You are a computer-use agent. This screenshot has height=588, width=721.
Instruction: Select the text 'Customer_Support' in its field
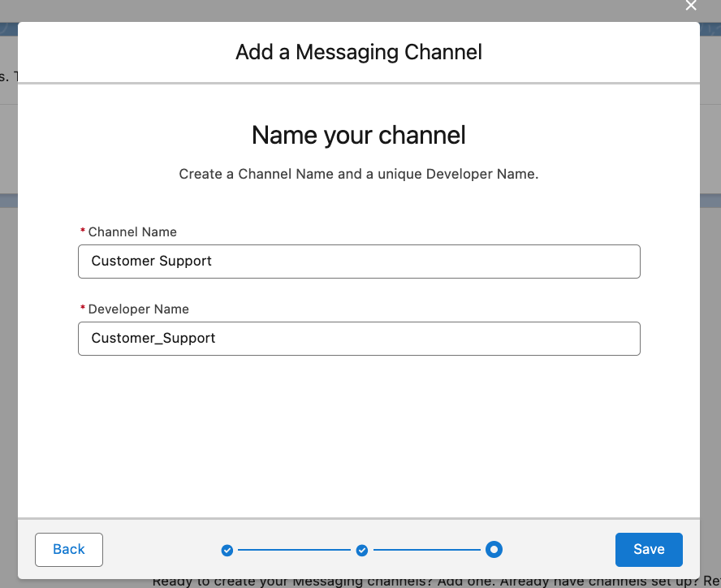(153, 338)
